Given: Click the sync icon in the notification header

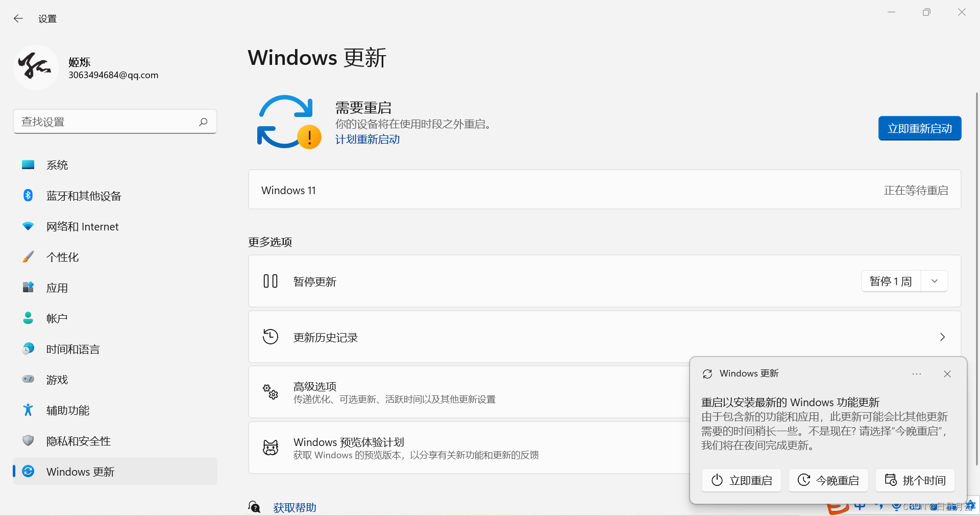Looking at the screenshot, I should 707,374.
